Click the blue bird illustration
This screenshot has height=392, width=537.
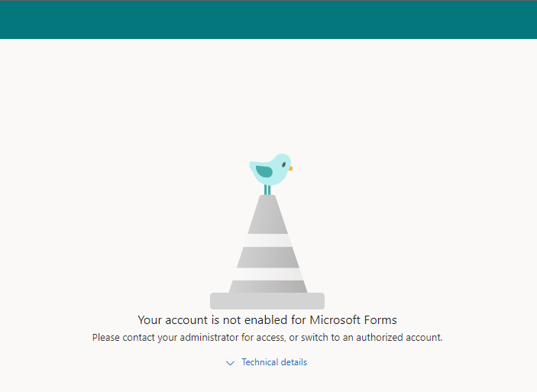click(x=269, y=170)
